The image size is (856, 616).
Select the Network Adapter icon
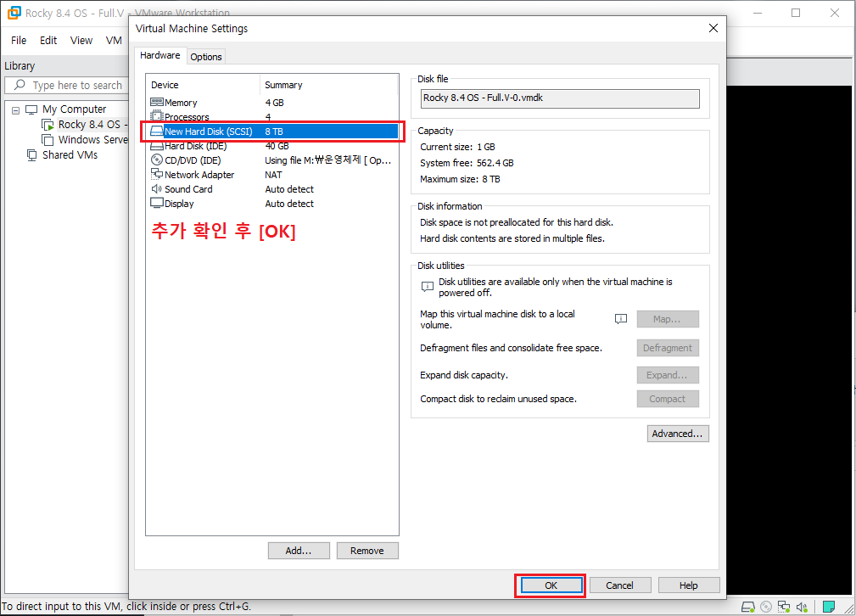pos(157,174)
